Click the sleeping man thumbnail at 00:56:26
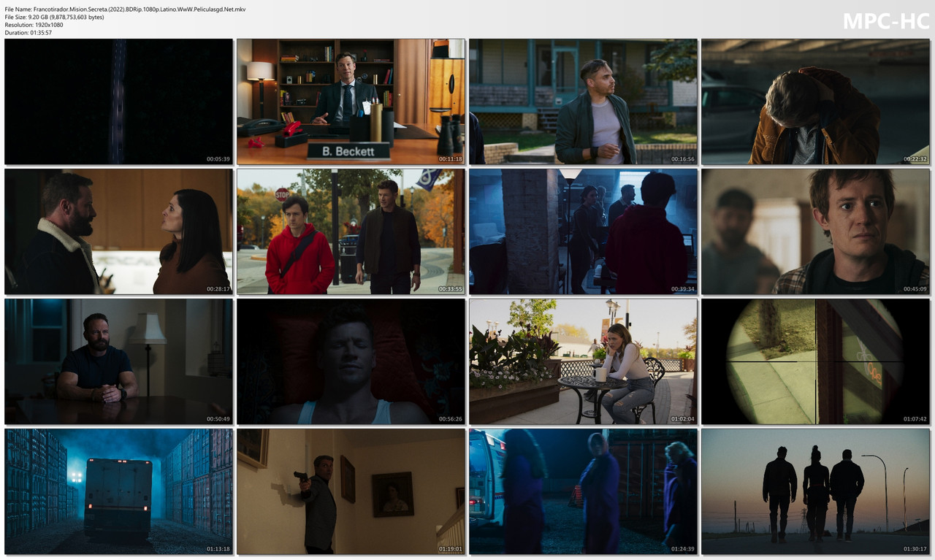The width and height of the screenshot is (935, 560). click(x=351, y=361)
